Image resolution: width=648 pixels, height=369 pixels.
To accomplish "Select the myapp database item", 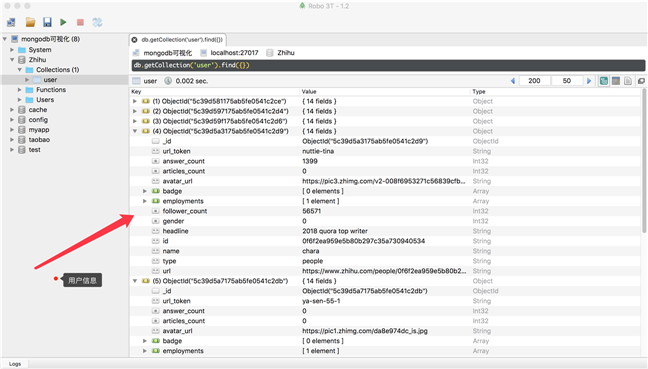I will pos(39,130).
